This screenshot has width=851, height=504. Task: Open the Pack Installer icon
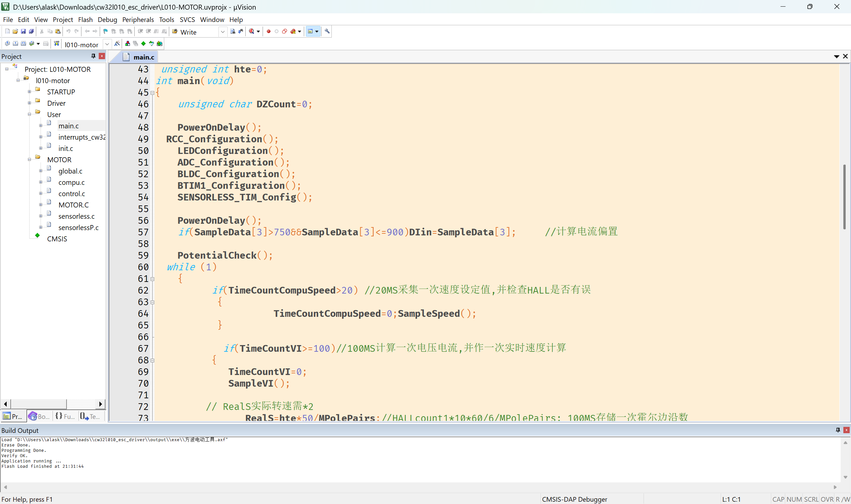click(159, 44)
